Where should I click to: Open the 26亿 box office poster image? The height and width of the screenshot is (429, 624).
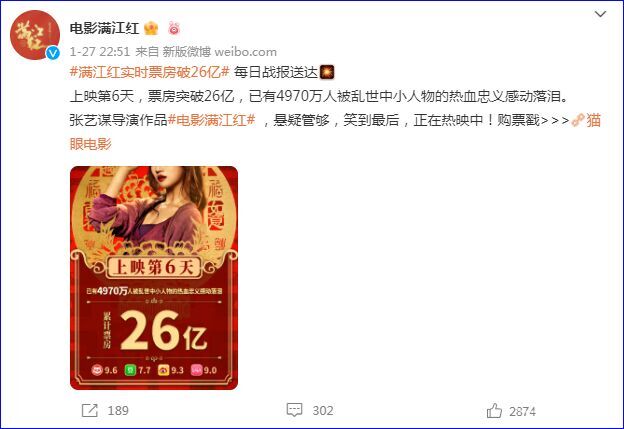tap(154, 278)
